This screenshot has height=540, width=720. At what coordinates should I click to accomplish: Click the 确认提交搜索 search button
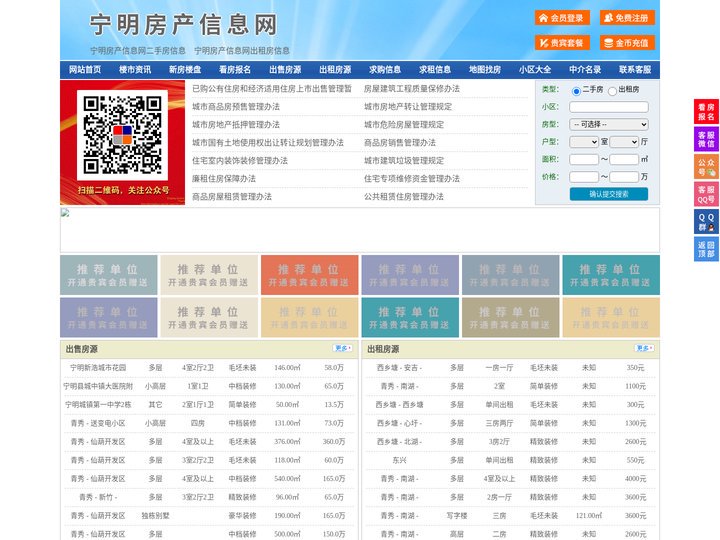(x=609, y=194)
